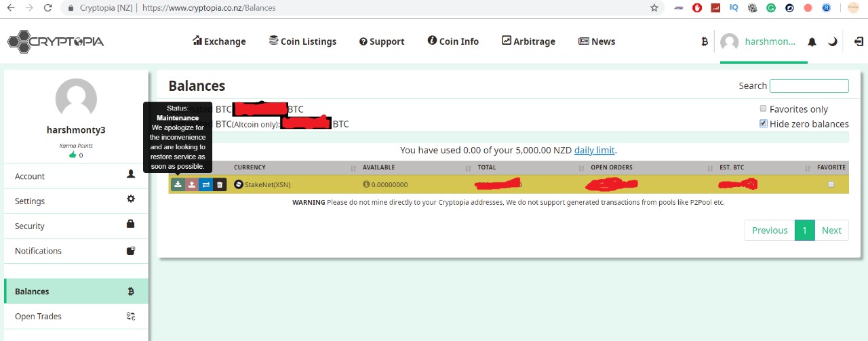This screenshot has height=341, width=868.
Task: Reload the page in browser
Action: point(47,8)
